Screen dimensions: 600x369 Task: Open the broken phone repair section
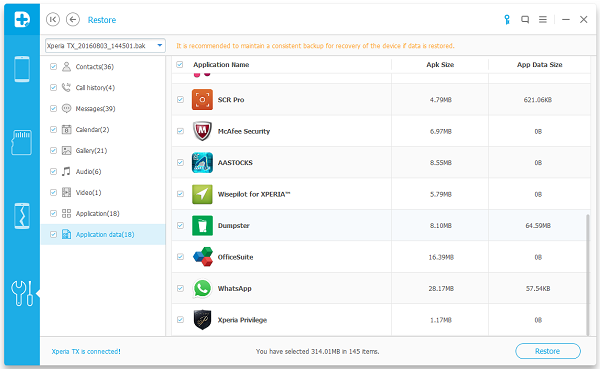(x=22, y=216)
